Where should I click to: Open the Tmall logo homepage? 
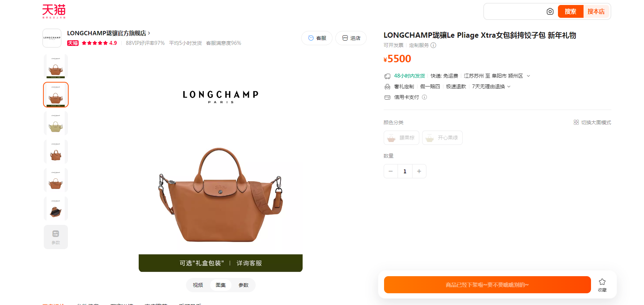pos(54,11)
